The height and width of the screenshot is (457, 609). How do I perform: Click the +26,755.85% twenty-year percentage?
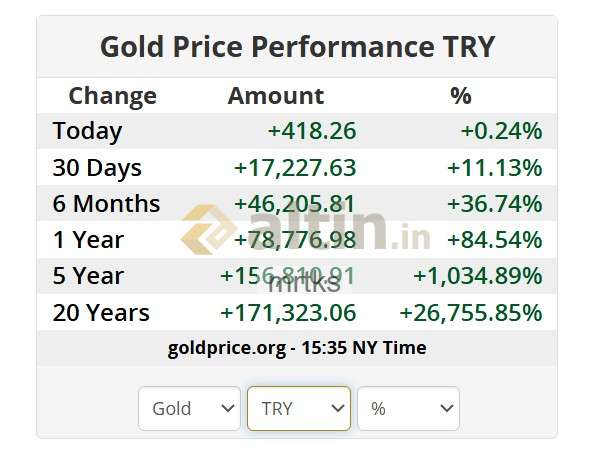click(470, 313)
